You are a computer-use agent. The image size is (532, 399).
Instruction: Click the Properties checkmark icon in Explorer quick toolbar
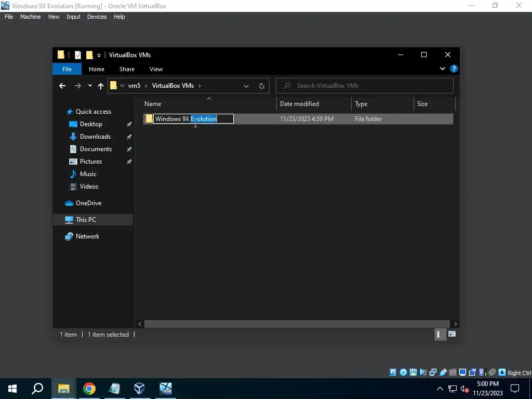78,55
